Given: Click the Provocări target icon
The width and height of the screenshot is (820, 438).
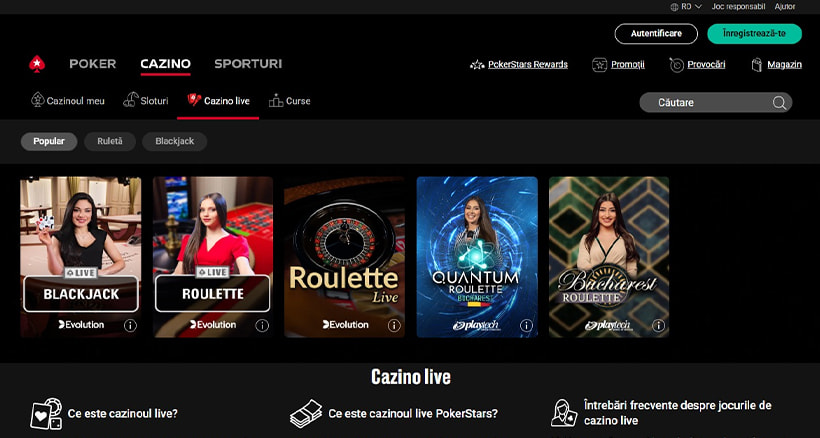Looking at the screenshot, I should 676,65.
